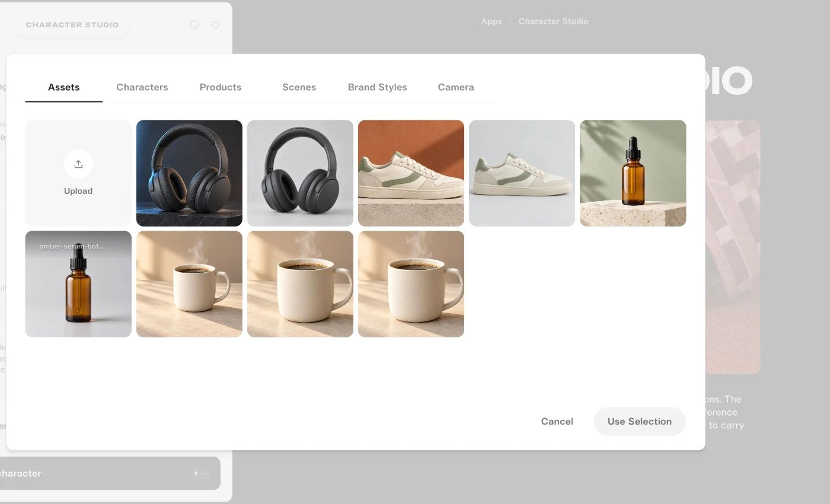This screenshot has height=504, width=830.
Task: Click the Character Studio breadcrumb
Action: tap(553, 21)
